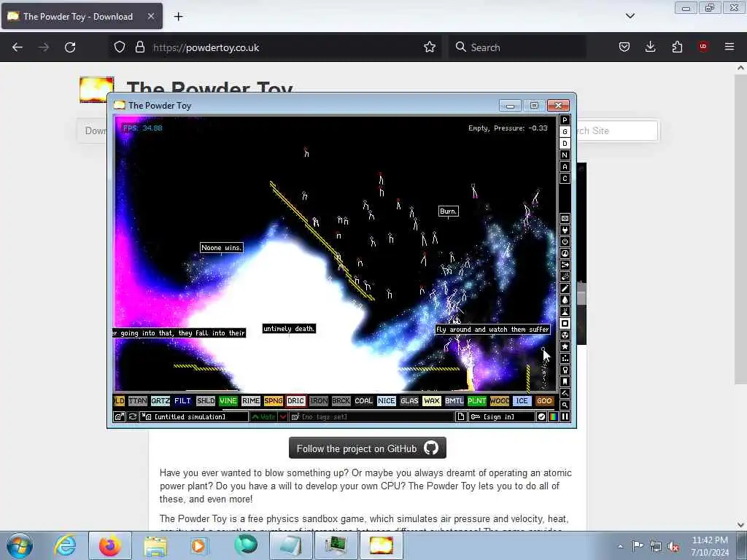Click the untitled simulation save button
Viewport: 747px width, 560px height.
pyautogui.click(x=194, y=416)
